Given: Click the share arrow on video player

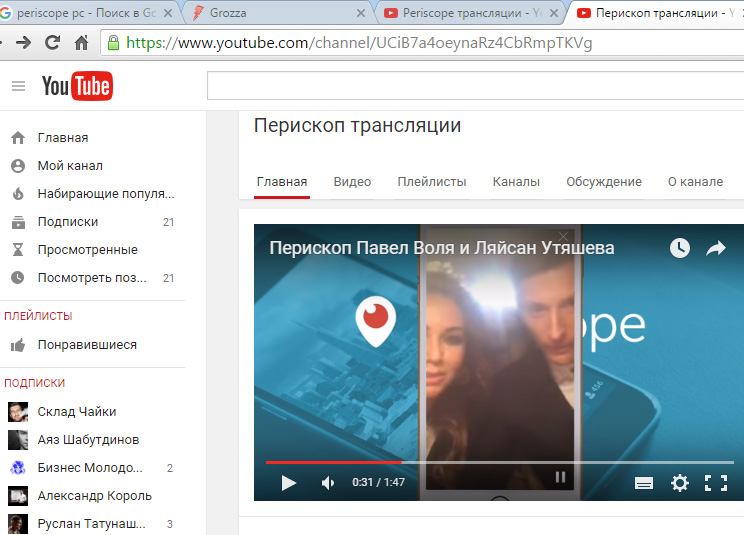Looking at the screenshot, I should [716, 248].
